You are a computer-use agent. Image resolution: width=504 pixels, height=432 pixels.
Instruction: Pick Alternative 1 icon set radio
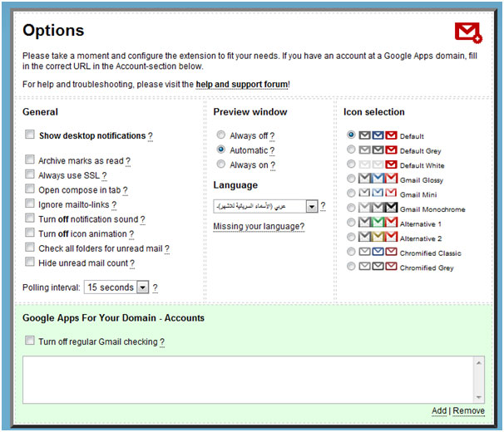[351, 223]
